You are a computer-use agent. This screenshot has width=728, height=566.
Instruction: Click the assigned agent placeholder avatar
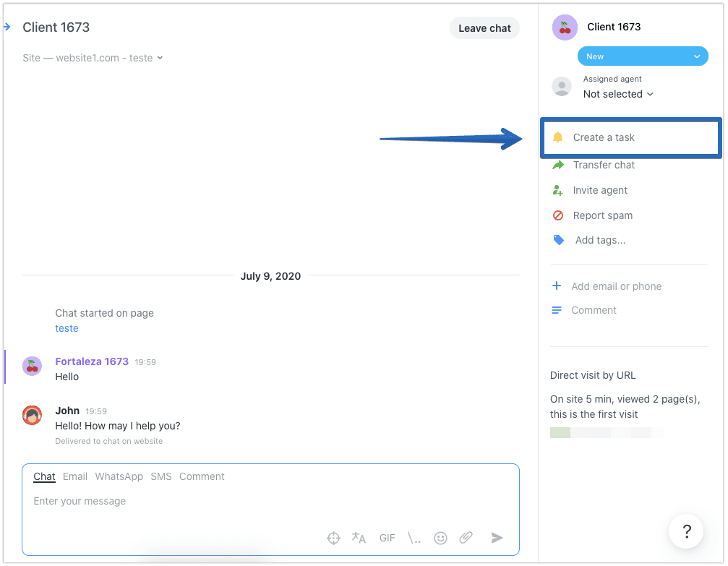click(562, 86)
